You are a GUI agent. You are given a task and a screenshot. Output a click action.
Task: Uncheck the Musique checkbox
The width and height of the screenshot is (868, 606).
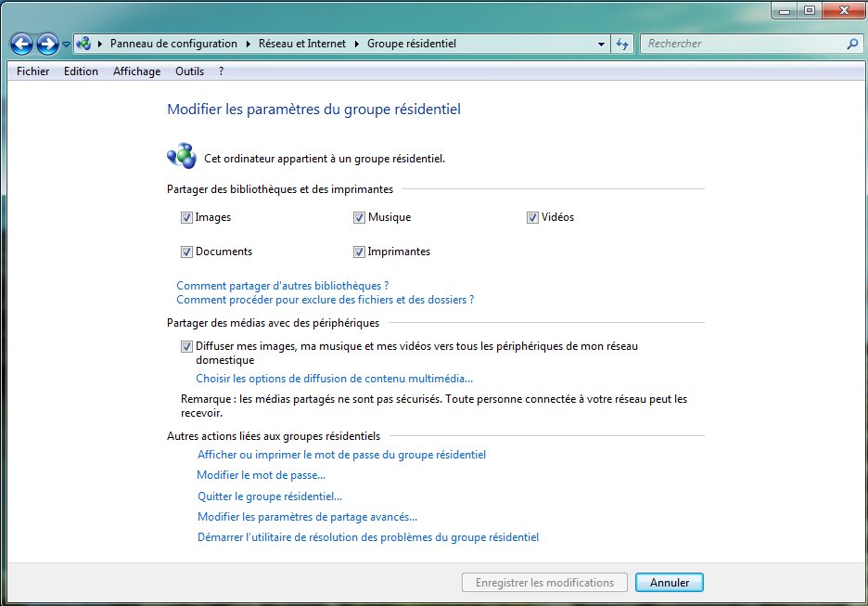point(359,218)
